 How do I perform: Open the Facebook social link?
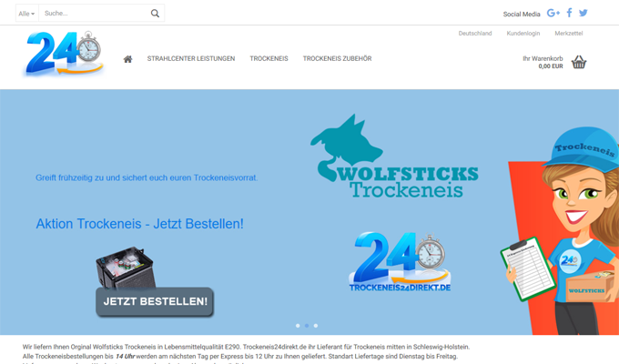pyautogui.click(x=569, y=13)
